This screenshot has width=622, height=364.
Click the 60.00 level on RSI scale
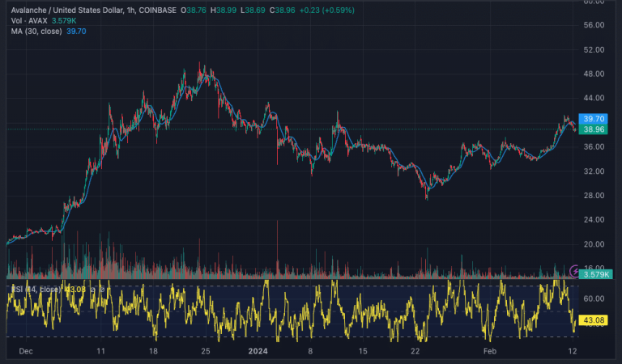[595, 298]
